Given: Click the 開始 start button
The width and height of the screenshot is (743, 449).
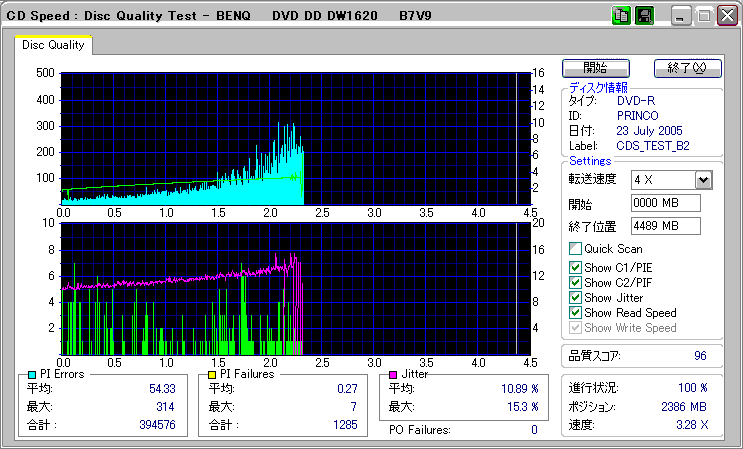Looking at the screenshot, I should coord(596,68).
